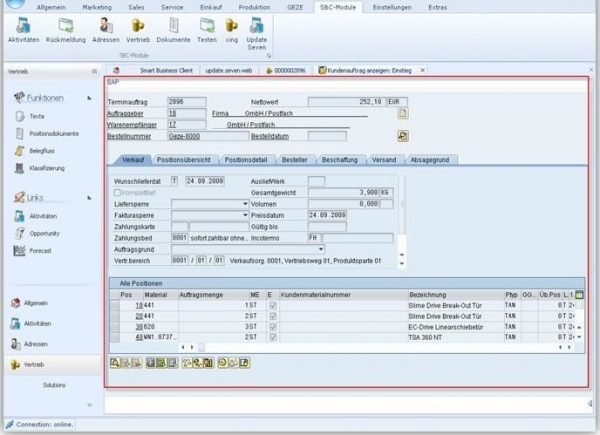Collapse the Vertrieb side panel
The image size is (600, 435).
[x=94, y=71]
